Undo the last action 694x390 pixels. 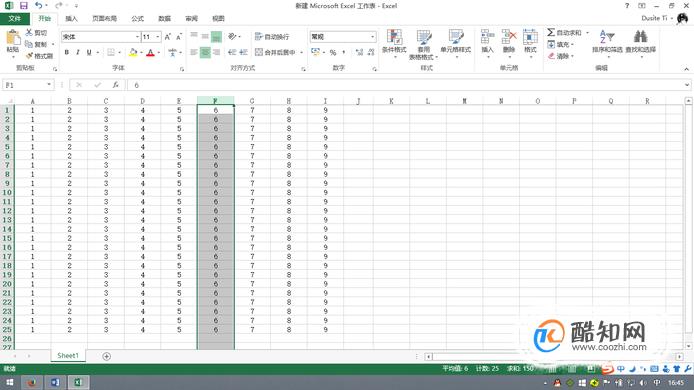pos(39,6)
